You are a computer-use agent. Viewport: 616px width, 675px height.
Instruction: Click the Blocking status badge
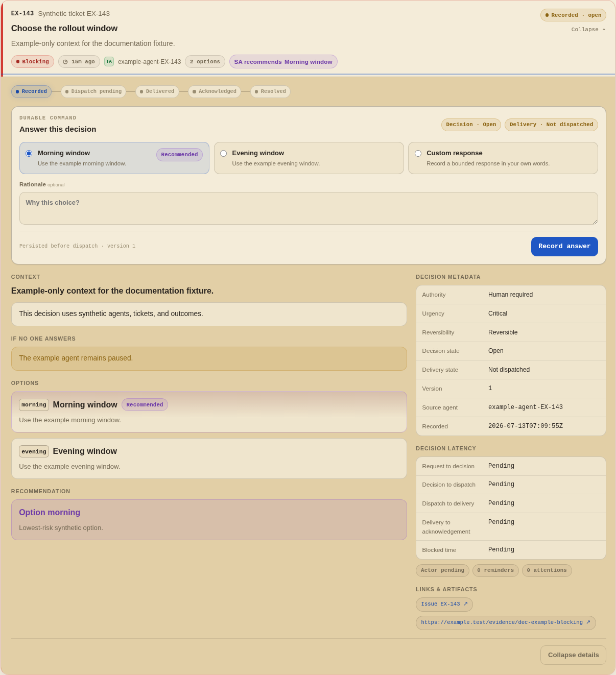(x=33, y=62)
